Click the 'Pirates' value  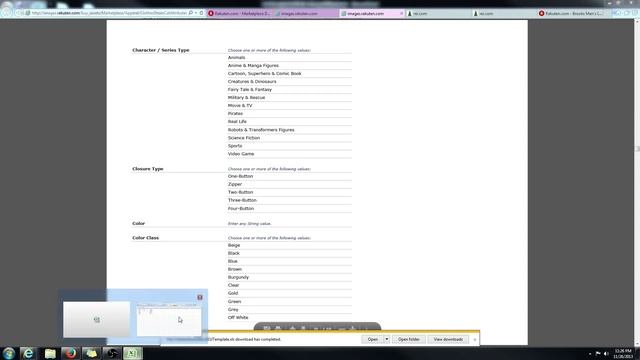pos(235,113)
